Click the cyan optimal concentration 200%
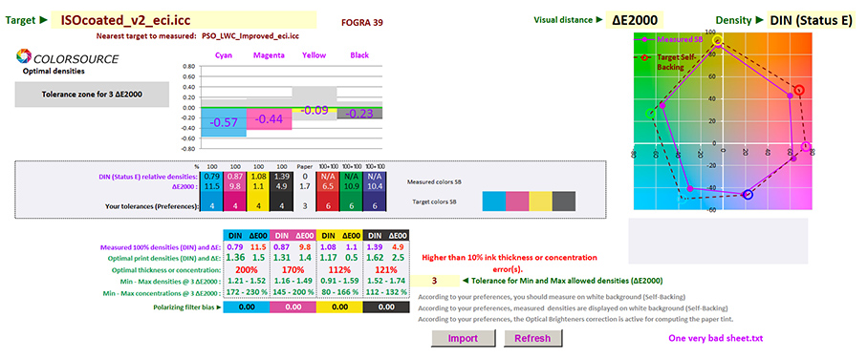 coord(246,270)
